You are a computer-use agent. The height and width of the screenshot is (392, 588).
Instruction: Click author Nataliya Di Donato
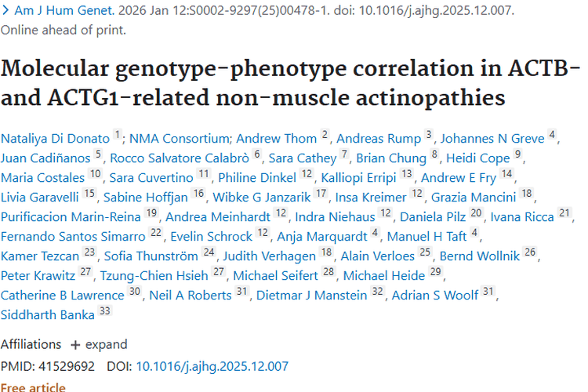tap(55, 138)
